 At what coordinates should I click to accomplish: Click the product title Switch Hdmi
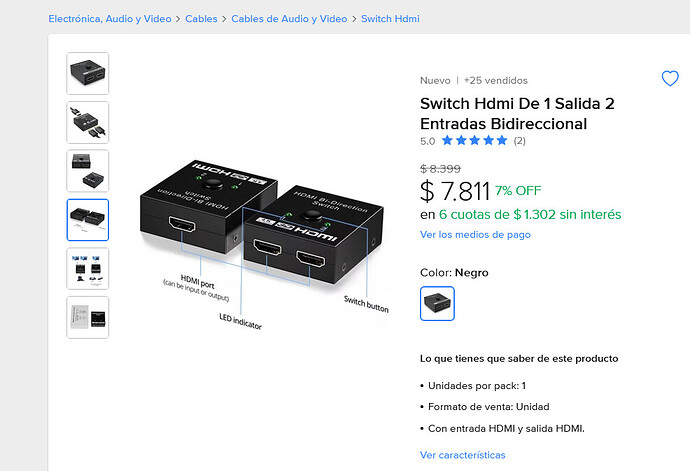click(x=517, y=114)
